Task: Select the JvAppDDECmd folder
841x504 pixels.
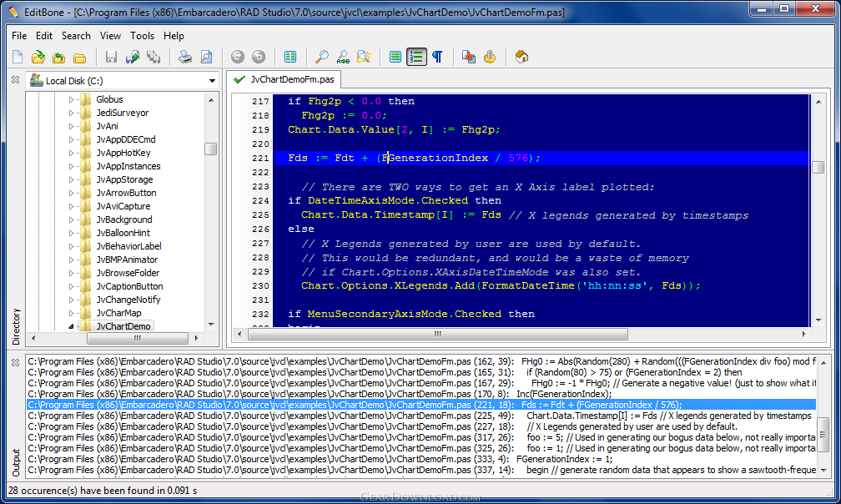Action: pos(125,139)
